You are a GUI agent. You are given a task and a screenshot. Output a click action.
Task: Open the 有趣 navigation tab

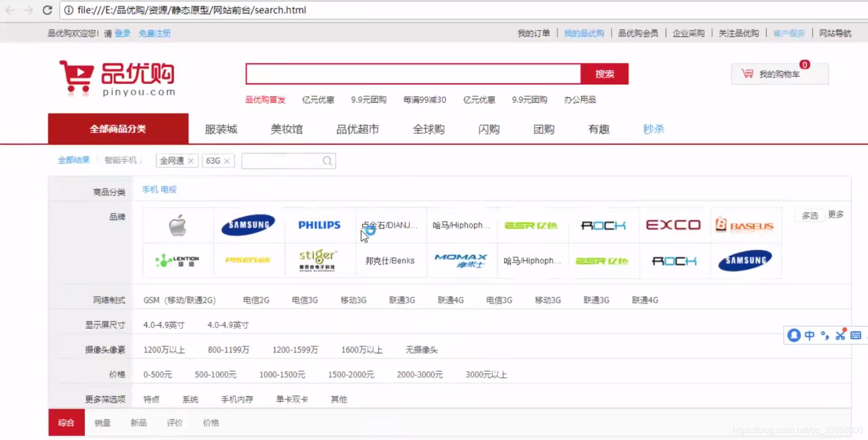599,129
